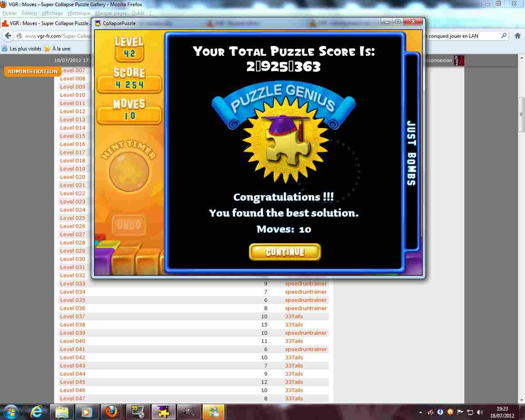Open the Level 042 link
This screenshot has height=420, width=525.
(x=73, y=357)
